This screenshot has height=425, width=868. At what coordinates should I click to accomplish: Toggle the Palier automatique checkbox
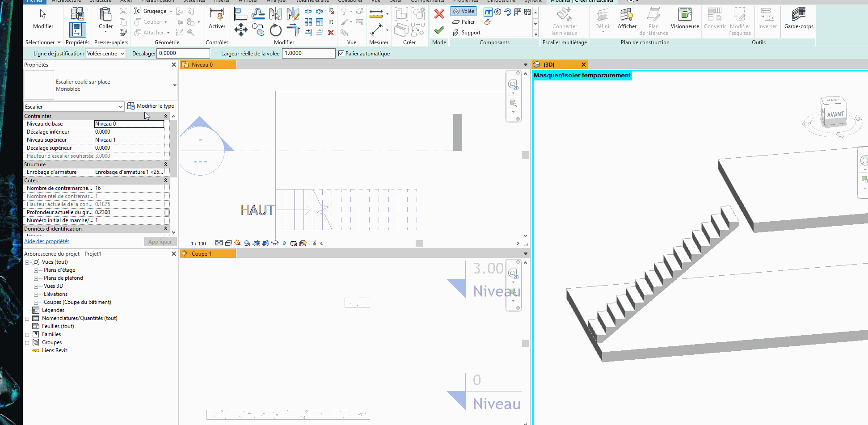(x=341, y=54)
